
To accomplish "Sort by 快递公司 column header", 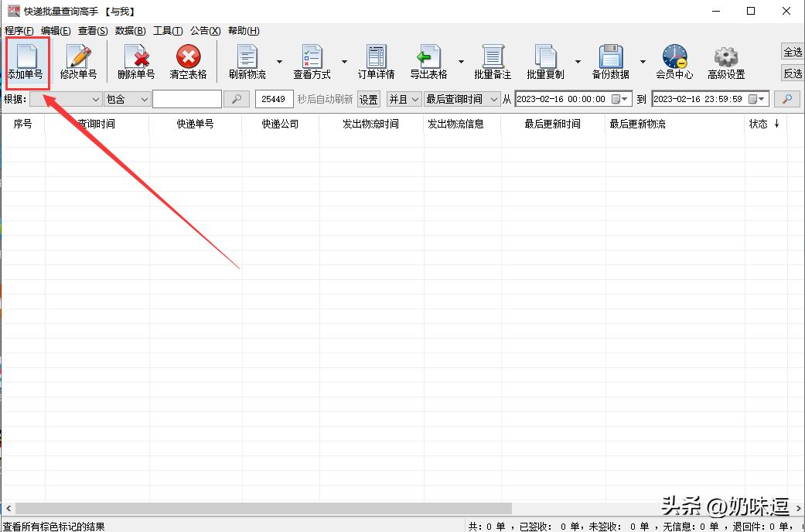I will coord(280,124).
